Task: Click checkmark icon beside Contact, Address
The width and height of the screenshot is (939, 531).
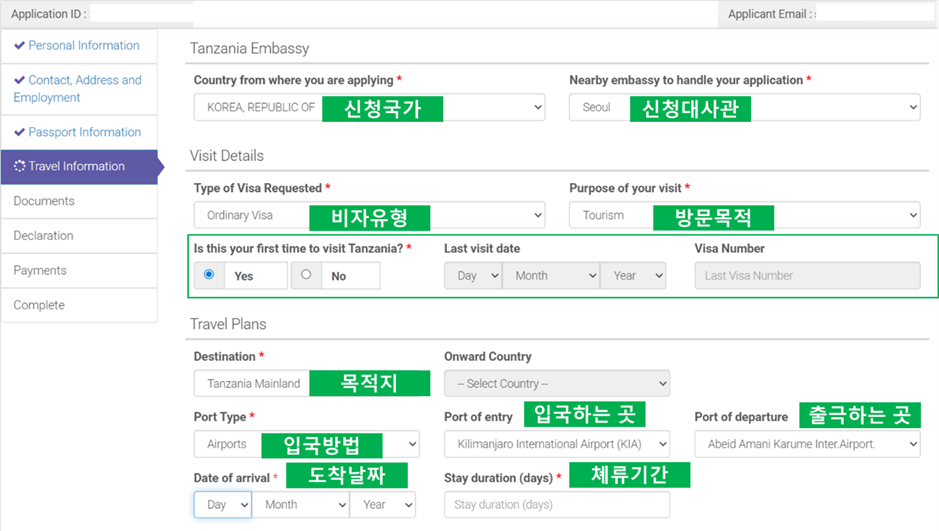Action: pos(20,80)
